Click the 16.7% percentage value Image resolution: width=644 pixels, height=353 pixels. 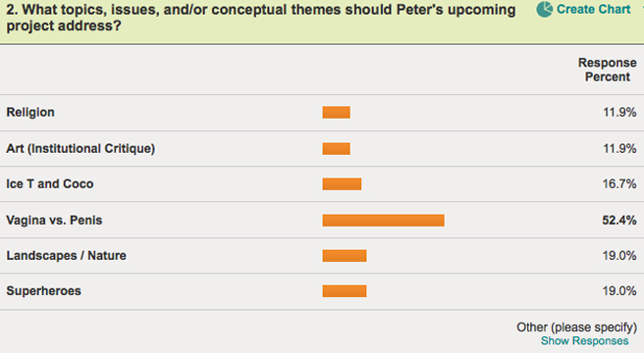pos(619,184)
